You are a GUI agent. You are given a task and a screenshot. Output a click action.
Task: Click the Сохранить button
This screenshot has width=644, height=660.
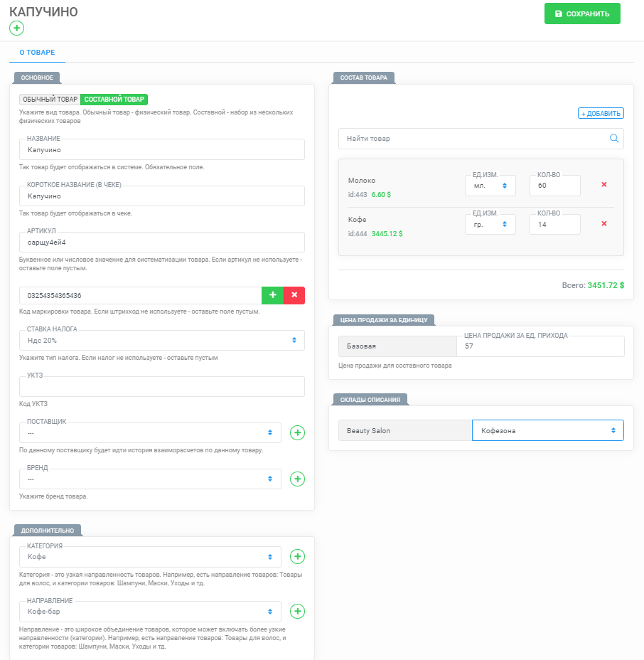click(582, 14)
